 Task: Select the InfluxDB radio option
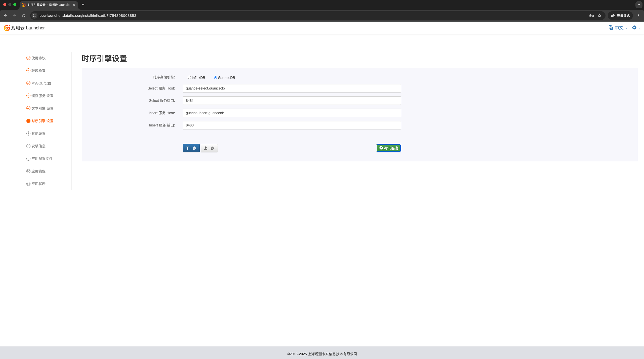pyautogui.click(x=189, y=77)
